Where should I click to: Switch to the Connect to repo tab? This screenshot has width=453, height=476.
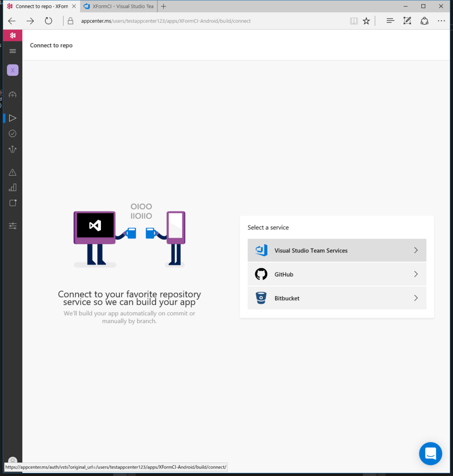41,7
